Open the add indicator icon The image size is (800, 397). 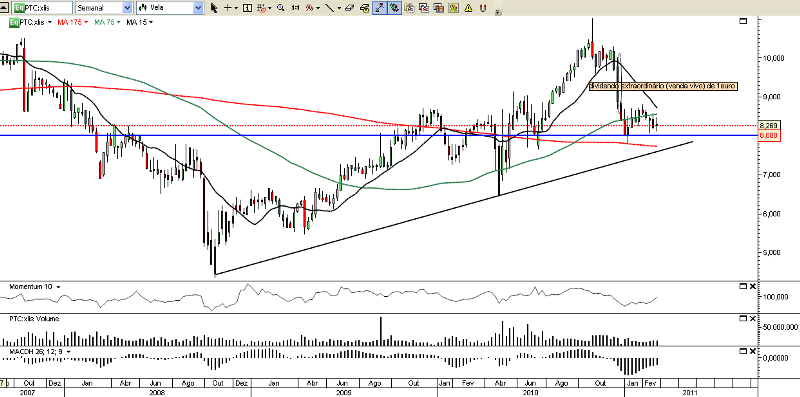pos(309,8)
